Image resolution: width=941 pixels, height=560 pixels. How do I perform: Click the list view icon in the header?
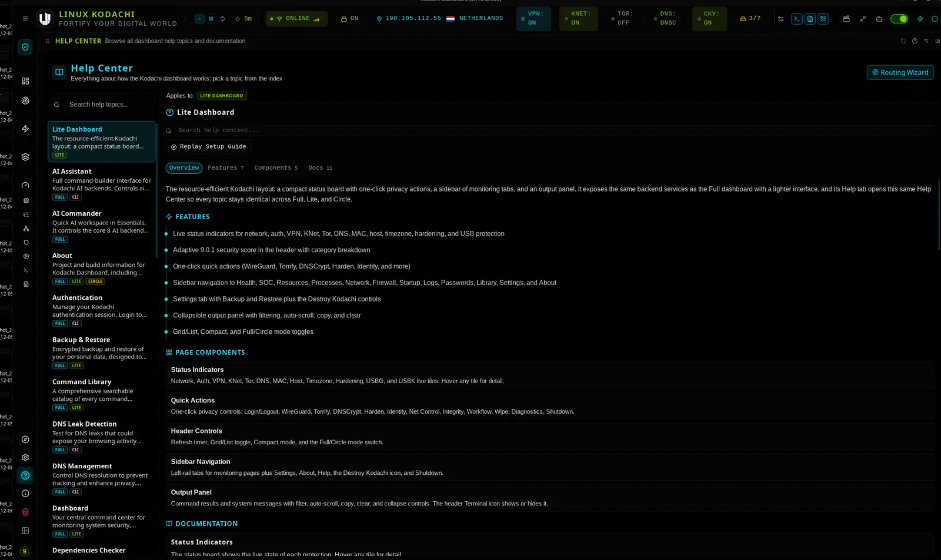click(x=823, y=19)
